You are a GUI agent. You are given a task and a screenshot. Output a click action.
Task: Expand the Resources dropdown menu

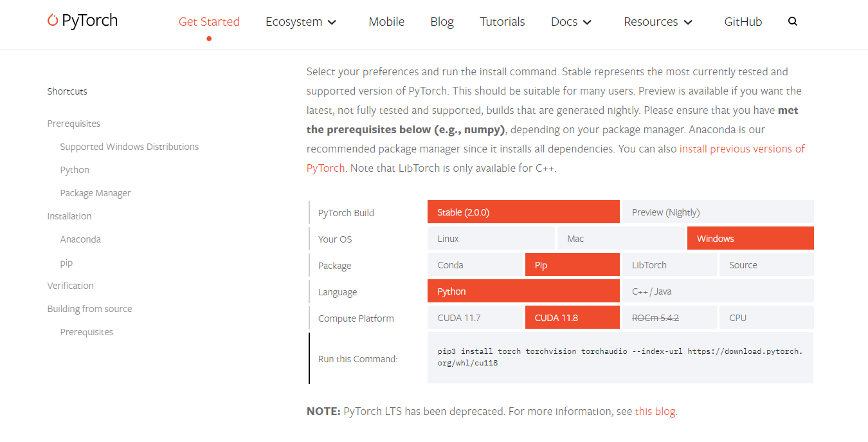[x=658, y=21]
